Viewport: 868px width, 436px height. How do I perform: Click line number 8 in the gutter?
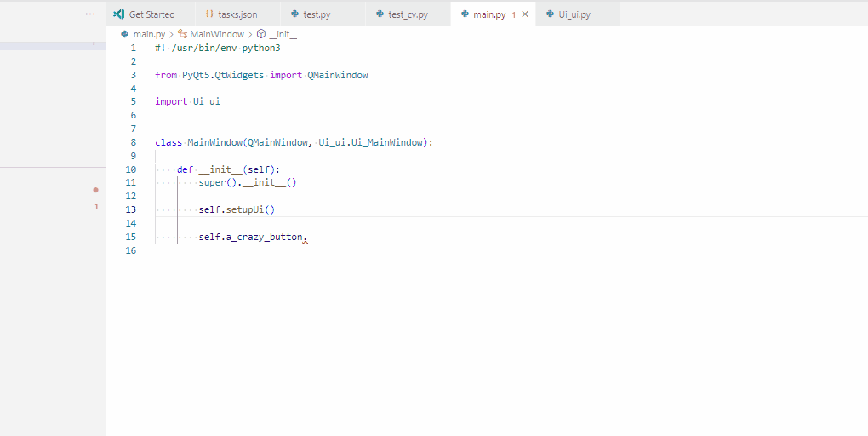point(133,142)
